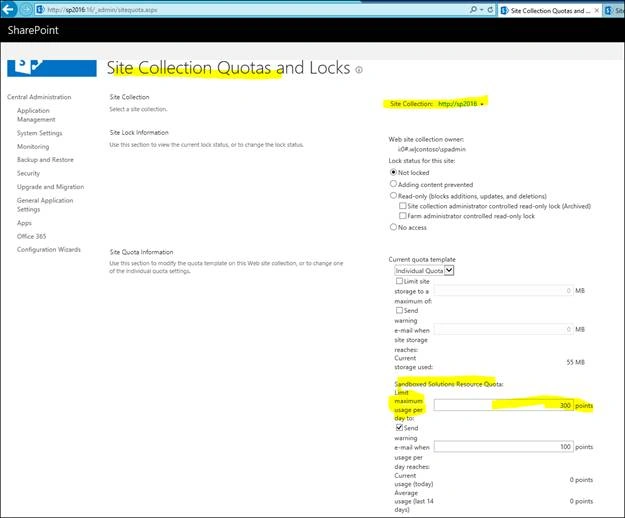Select Adding content prevented radio option

click(393, 184)
